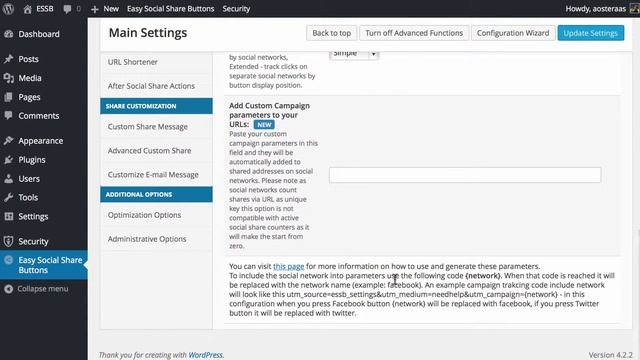Open the Howdy, aosteraas account menu
Viewport: 640px width, 360px height.
(596, 9)
